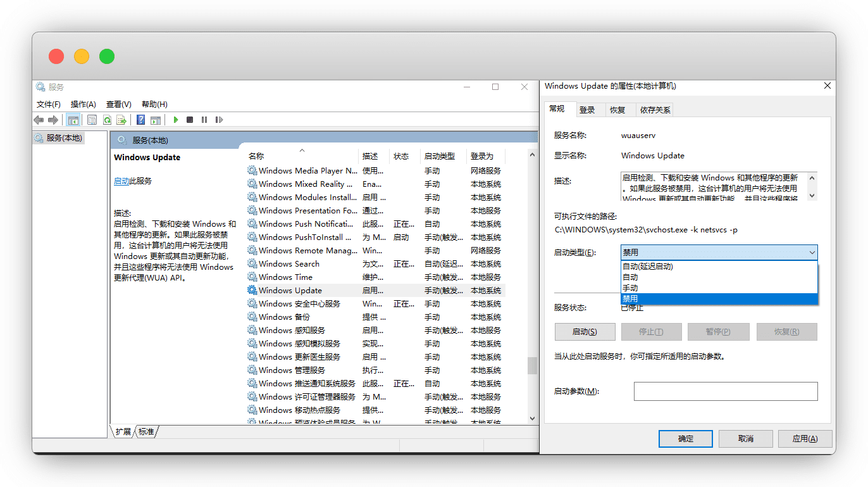Collapse the 启动类型 combo box arrow
The height and width of the screenshot is (487, 868).
pyautogui.click(x=812, y=253)
